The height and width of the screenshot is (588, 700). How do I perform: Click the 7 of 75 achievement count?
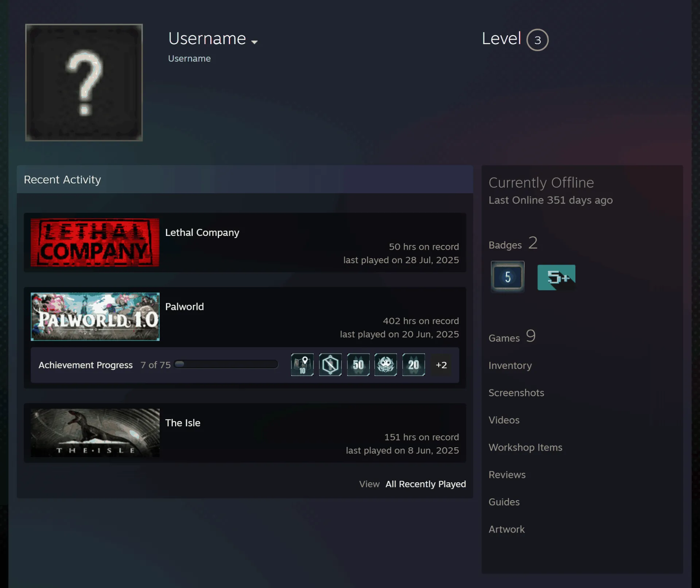[x=156, y=365]
